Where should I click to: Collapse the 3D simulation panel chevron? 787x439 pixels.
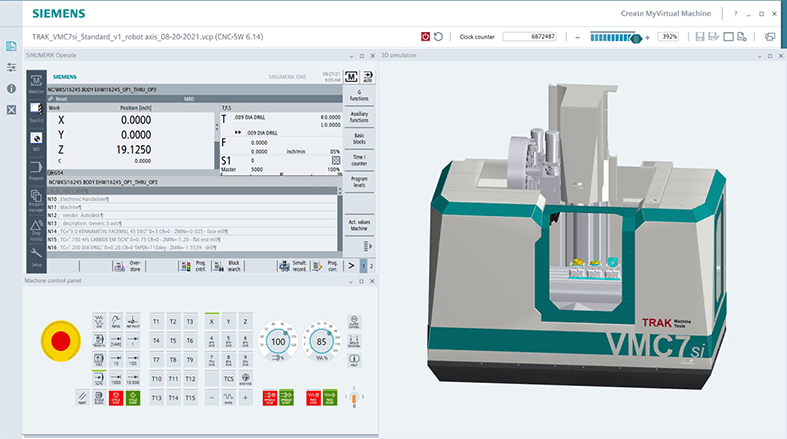point(759,56)
